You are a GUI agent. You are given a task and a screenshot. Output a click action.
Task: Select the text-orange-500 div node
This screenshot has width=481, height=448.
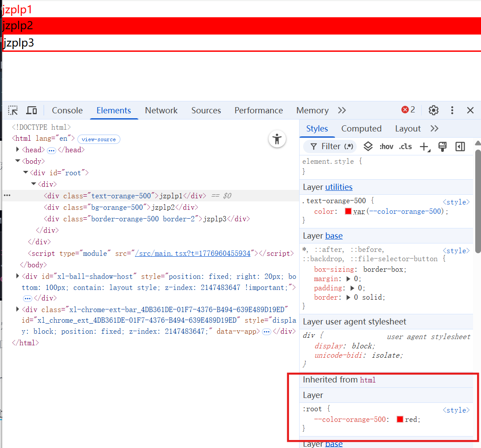125,196
